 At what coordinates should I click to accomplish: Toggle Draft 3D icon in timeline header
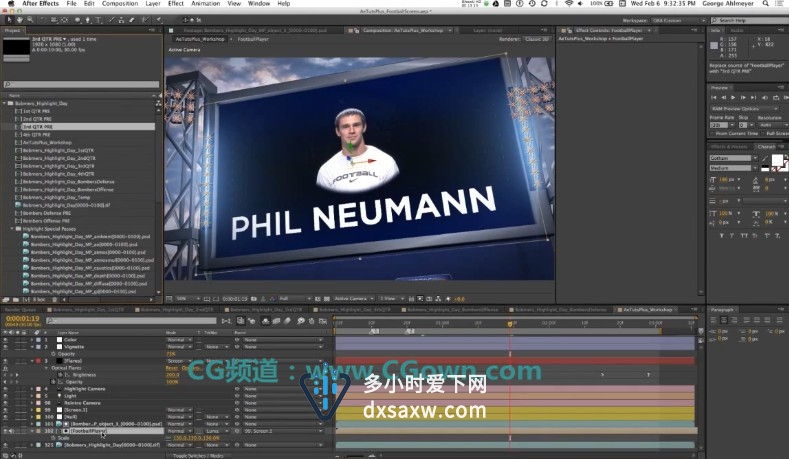pyautogui.click(x=251, y=321)
